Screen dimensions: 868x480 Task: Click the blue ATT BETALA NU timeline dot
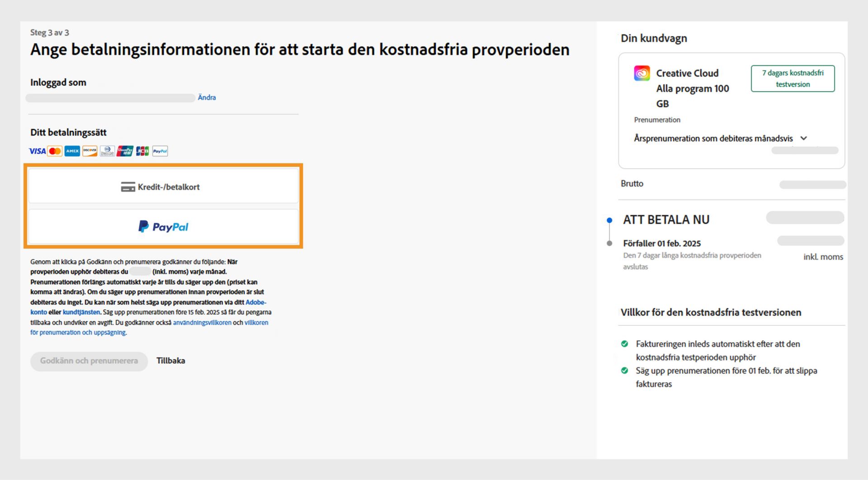[x=609, y=220]
